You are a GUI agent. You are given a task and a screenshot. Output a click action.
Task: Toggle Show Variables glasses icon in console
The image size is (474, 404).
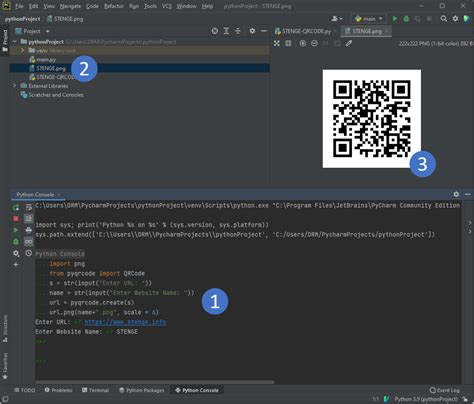(29, 242)
